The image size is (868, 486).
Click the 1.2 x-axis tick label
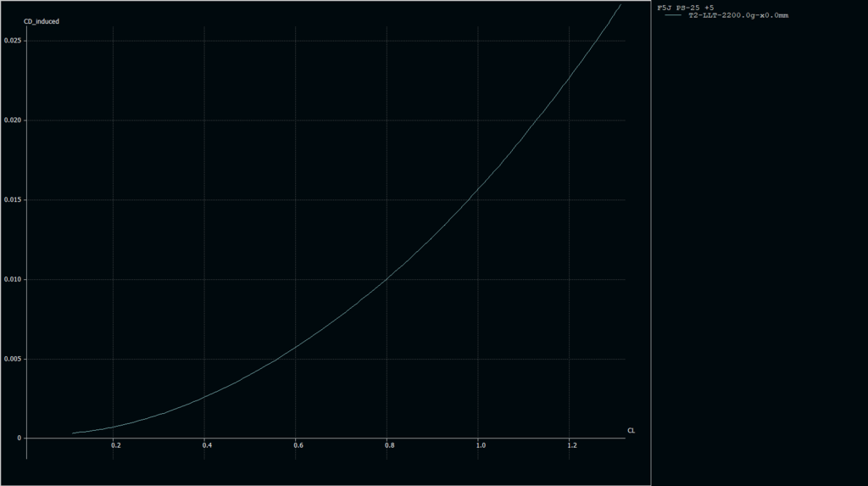pos(571,445)
